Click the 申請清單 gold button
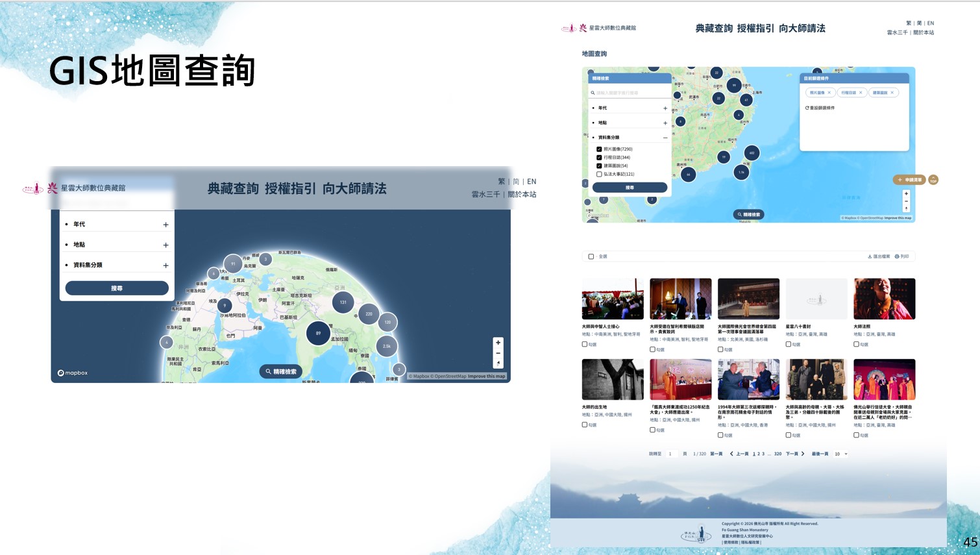The width and height of the screenshot is (980, 555). coord(909,180)
